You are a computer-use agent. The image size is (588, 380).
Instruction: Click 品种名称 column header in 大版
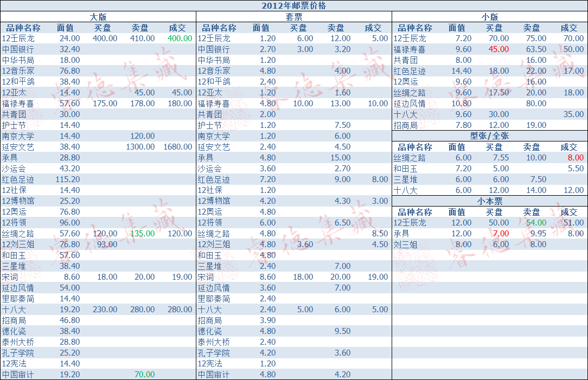pos(23,28)
